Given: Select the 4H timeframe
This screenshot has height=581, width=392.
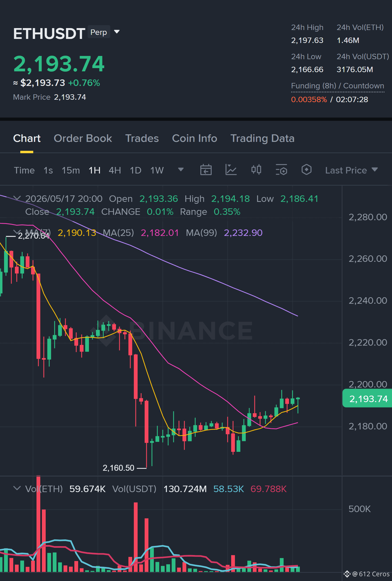Looking at the screenshot, I should click(115, 170).
